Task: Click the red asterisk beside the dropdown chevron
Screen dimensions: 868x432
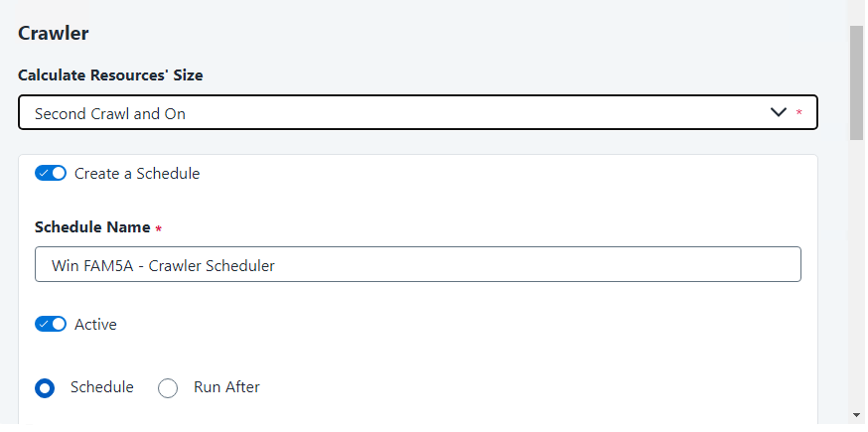Action: click(x=799, y=113)
